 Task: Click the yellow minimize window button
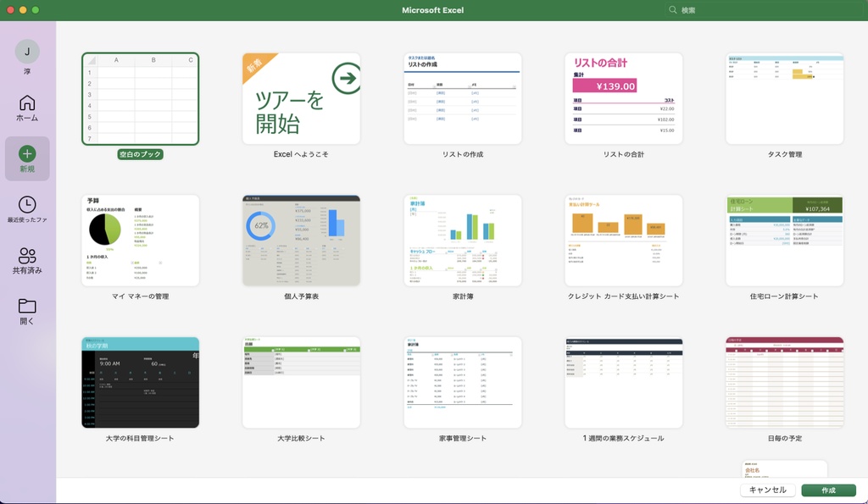(23, 10)
